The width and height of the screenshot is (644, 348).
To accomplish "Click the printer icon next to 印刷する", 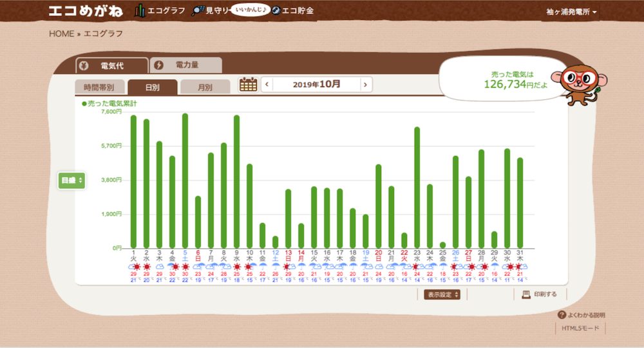I will click(x=526, y=295).
